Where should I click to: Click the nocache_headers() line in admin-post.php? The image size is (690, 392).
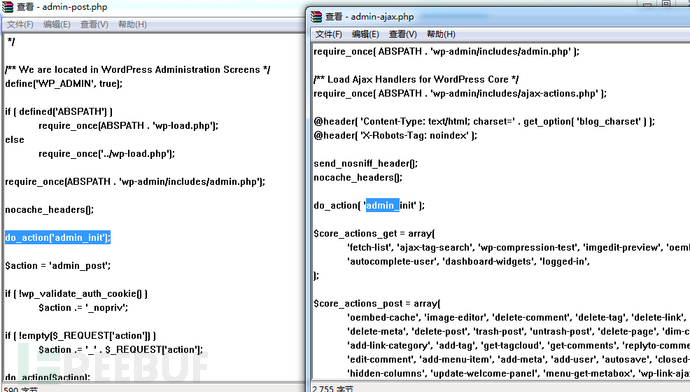[49, 210]
